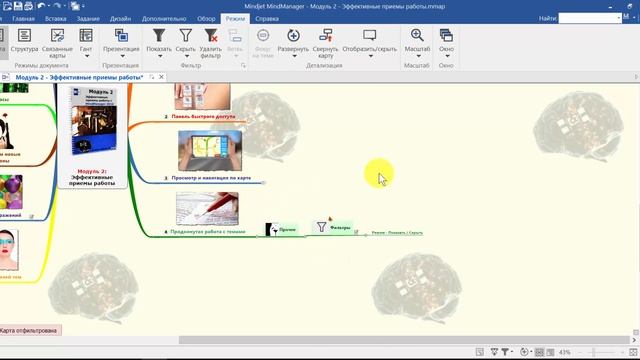Click the fit map icon in status bar

[633, 352]
